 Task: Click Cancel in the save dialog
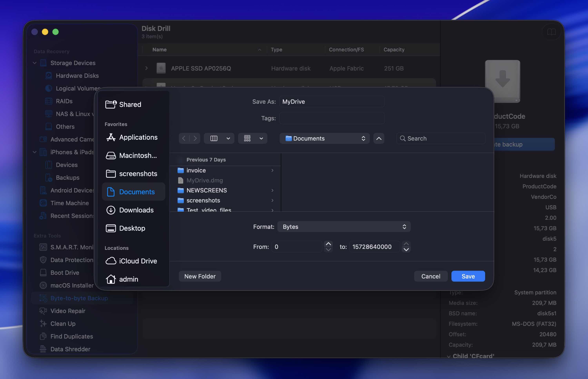(430, 276)
